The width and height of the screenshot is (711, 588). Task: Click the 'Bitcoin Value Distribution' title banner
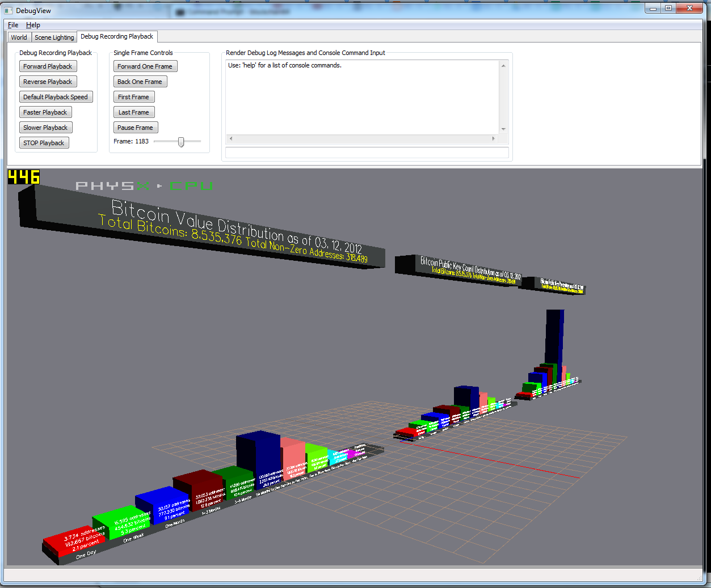(201, 227)
